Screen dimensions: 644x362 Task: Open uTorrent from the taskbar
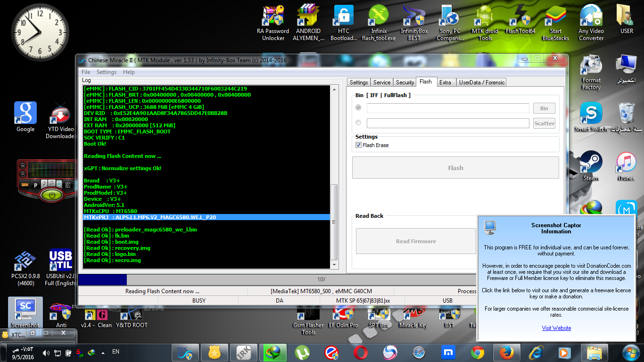pyautogui.click(x=302, y=353)
